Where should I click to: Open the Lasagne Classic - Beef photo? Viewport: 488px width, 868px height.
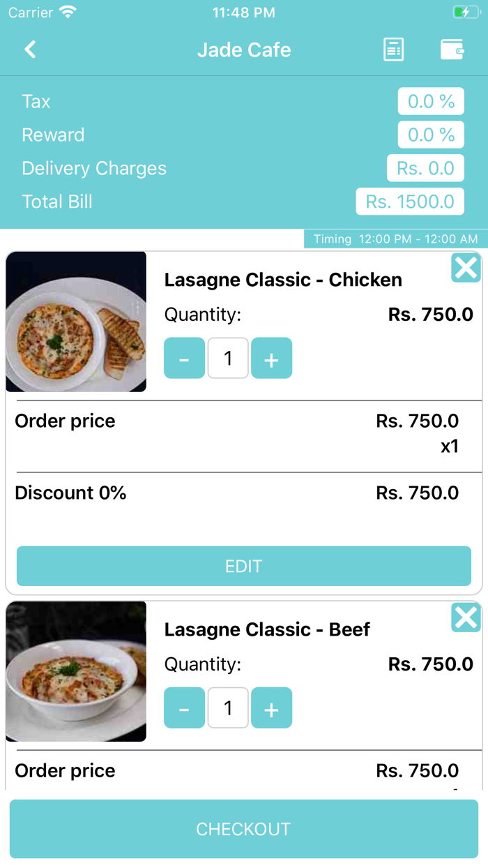point(76,671)
